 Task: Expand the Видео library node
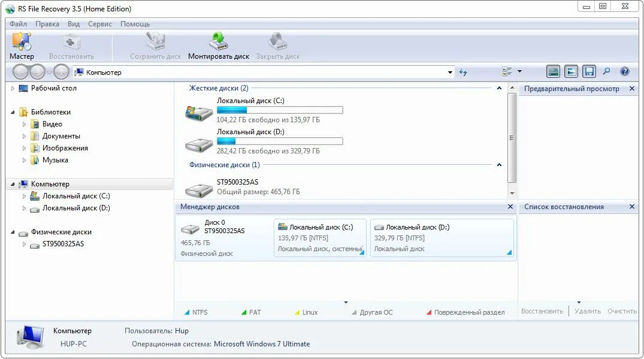[24, 124]
